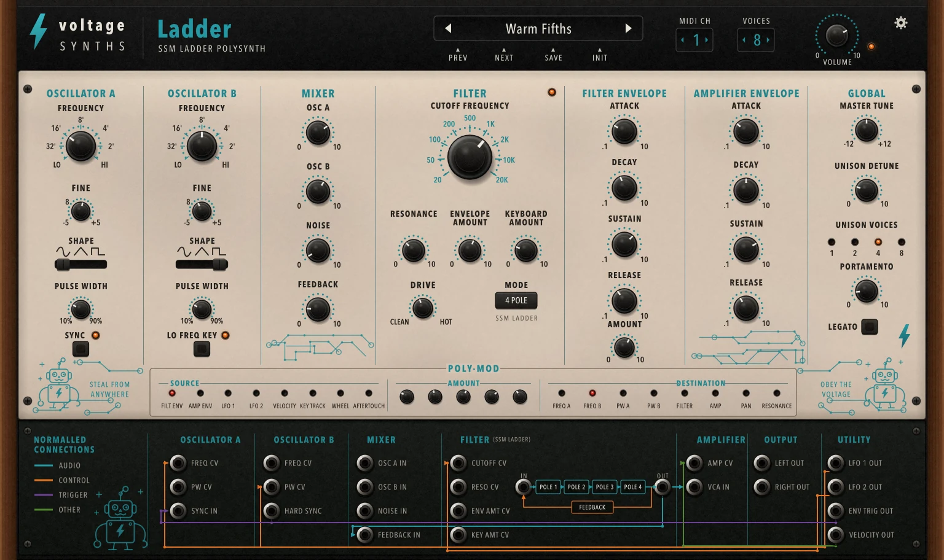Image resolution: width=944 pixels, height=560 pixels.
Task: Click the SYNC IN jack
Action: (178, 511)
